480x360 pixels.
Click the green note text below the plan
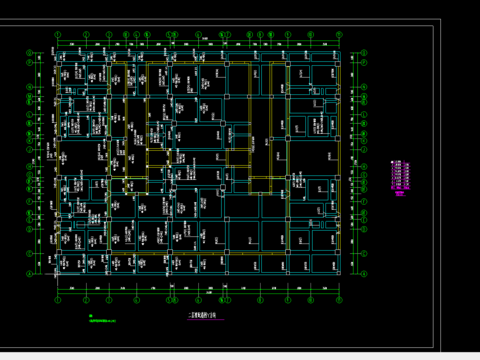[103, 321]
